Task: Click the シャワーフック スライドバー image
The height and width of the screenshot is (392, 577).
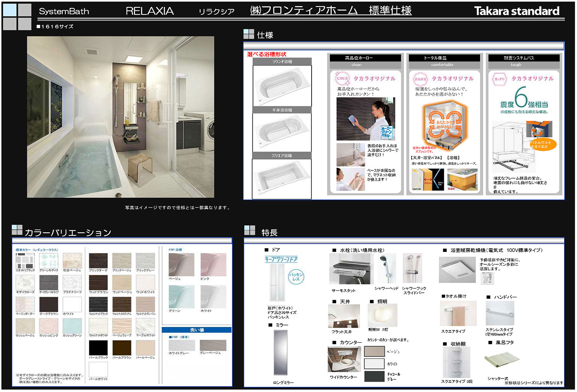Action: click(412, 269)
